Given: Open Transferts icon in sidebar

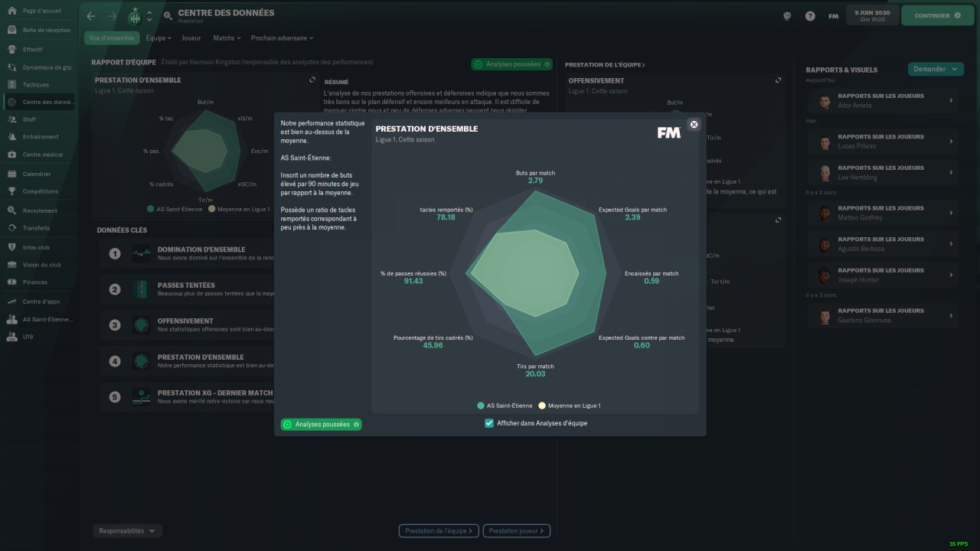Looking at the screenshot, I should (12, 228).
